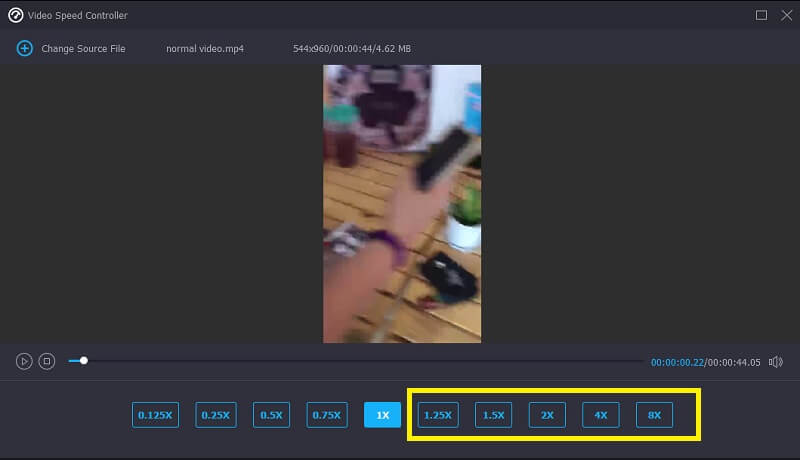Set playback speed to 2X
This screenshot has width=800, height=460.
[547, 415]
